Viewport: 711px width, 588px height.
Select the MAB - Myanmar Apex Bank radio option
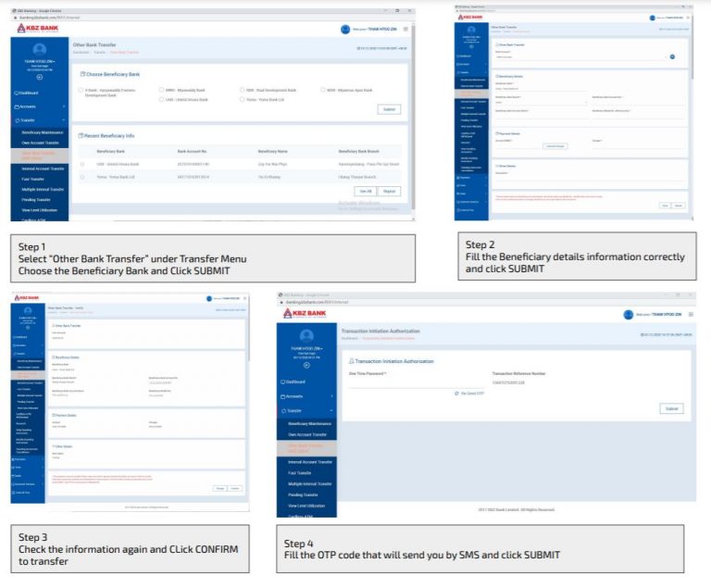[319, 90]
